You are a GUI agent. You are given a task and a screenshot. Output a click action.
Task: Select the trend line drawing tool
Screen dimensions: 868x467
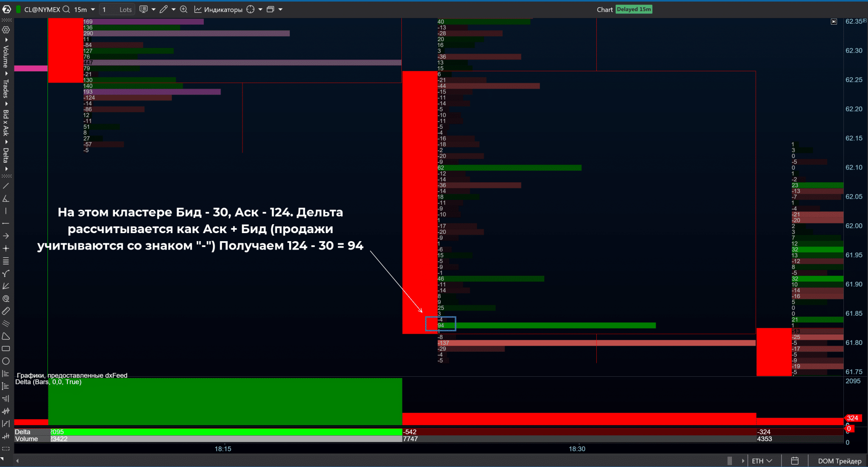[6, 186]
